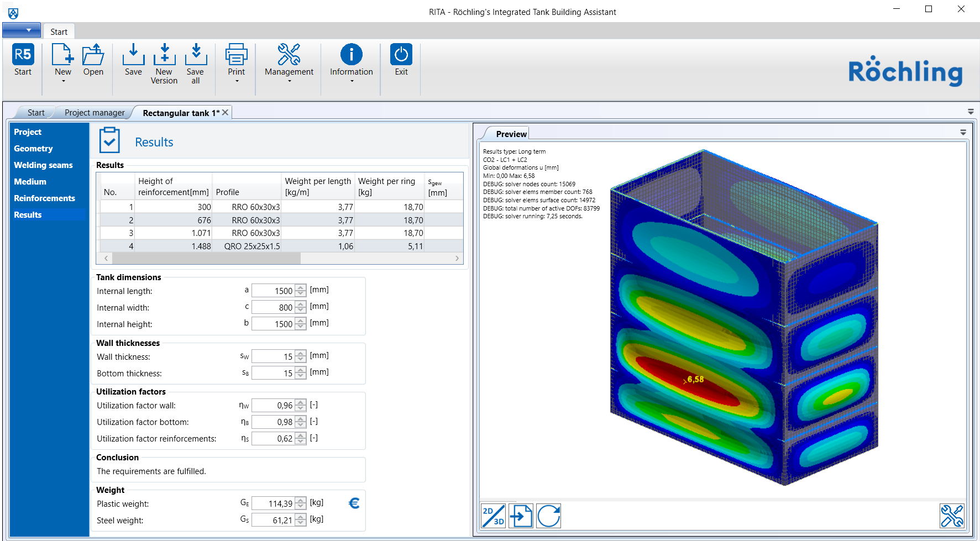Click the Steel weight value field

pyautogui.click(x=273, y=520)
